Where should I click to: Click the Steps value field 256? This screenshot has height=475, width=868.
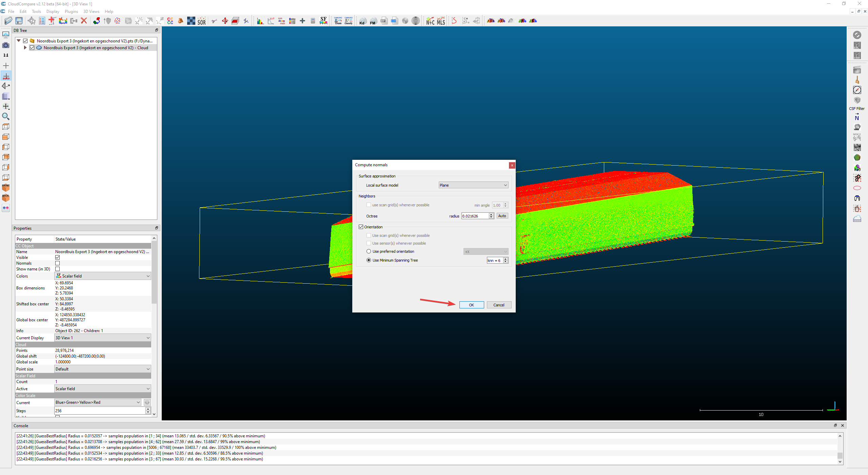[x=100, y=411]
